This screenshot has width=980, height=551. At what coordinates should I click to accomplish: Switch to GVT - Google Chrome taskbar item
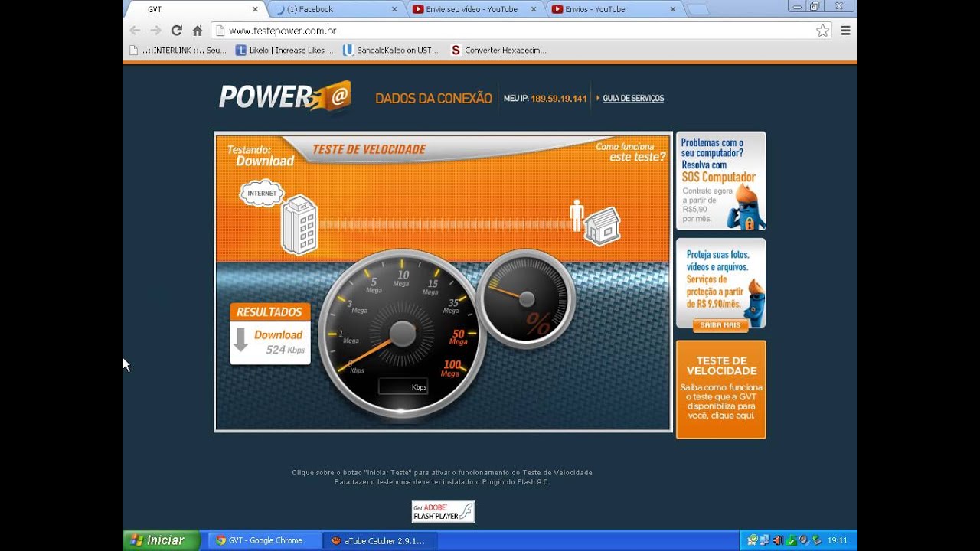point(264,540)
